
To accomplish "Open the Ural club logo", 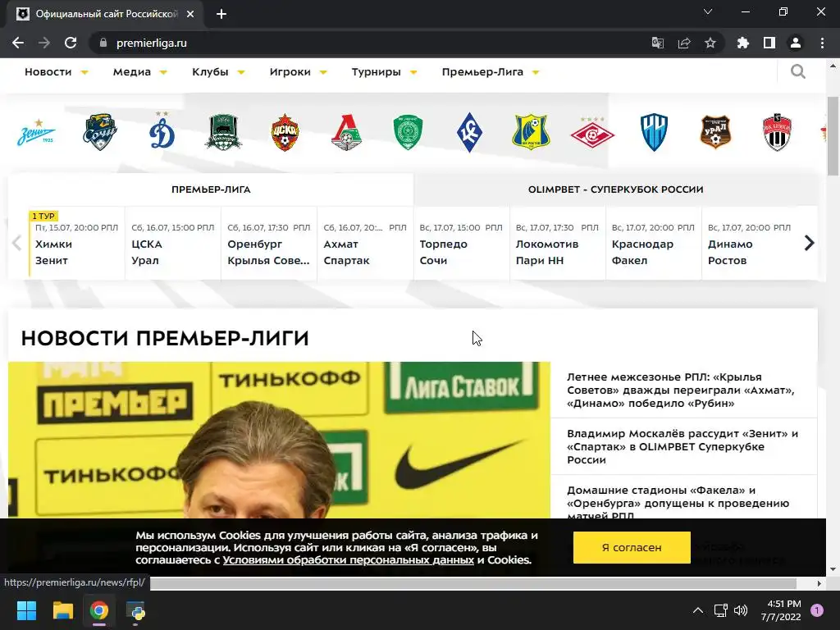I will click(715, 132).
